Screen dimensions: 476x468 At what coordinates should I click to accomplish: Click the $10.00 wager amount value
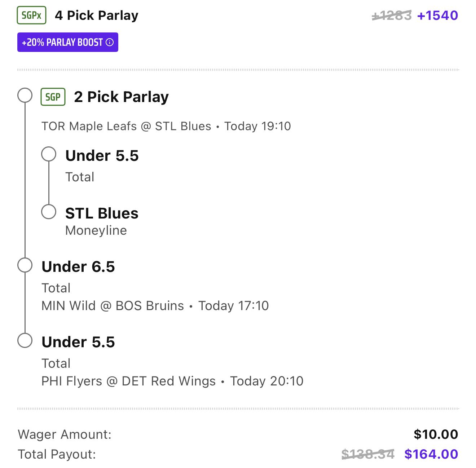pyautogui.click(x=436, y=434)
